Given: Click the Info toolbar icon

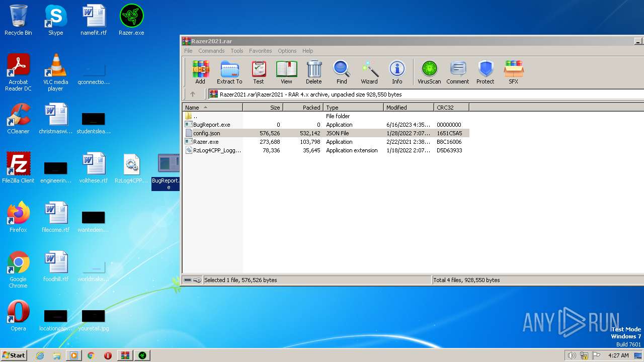Looking at the screenshot, I should (x=397, y=72).
